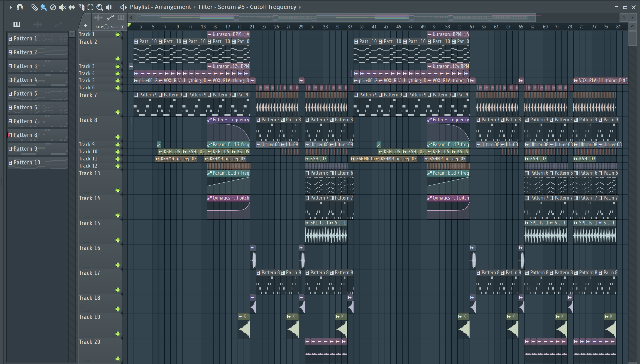The height and width of the screenshot is (364, 640).
Task: Open Filter - Serum #5 - Cutoff frequency selector
Action: [247, 7]
